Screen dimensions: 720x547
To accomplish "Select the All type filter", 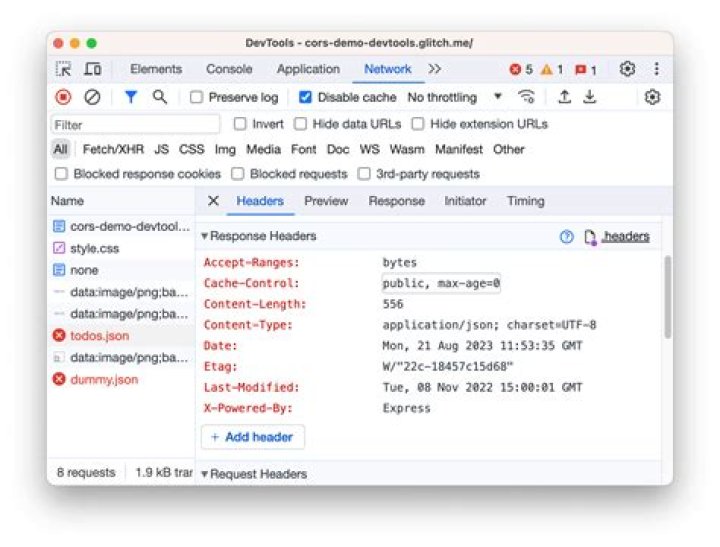I will coord(61,149).
